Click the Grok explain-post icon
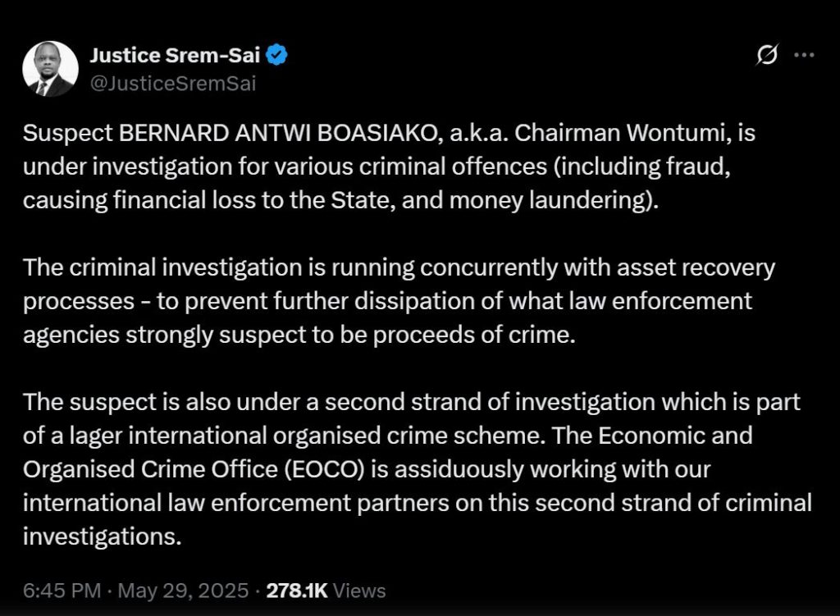 click(x=768, y=56)
